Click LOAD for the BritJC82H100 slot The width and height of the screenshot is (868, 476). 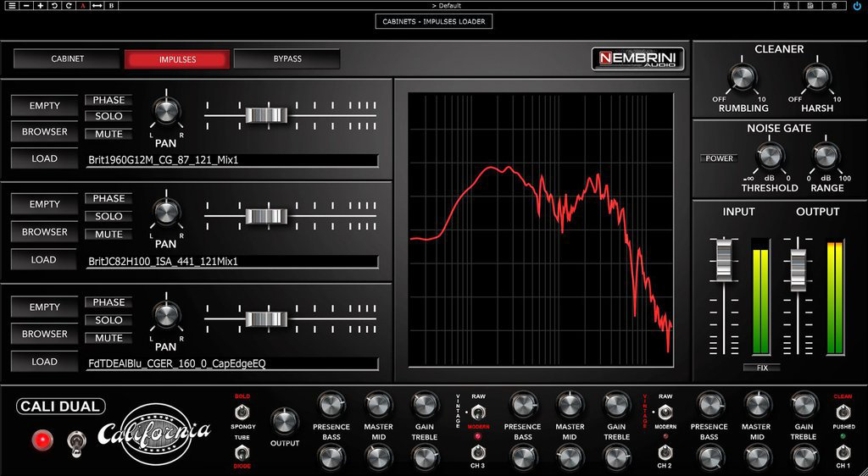coord(44,259)
